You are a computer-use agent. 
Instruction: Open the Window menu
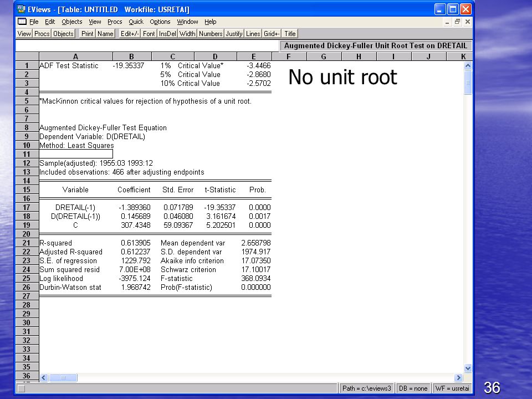[188, 22]
